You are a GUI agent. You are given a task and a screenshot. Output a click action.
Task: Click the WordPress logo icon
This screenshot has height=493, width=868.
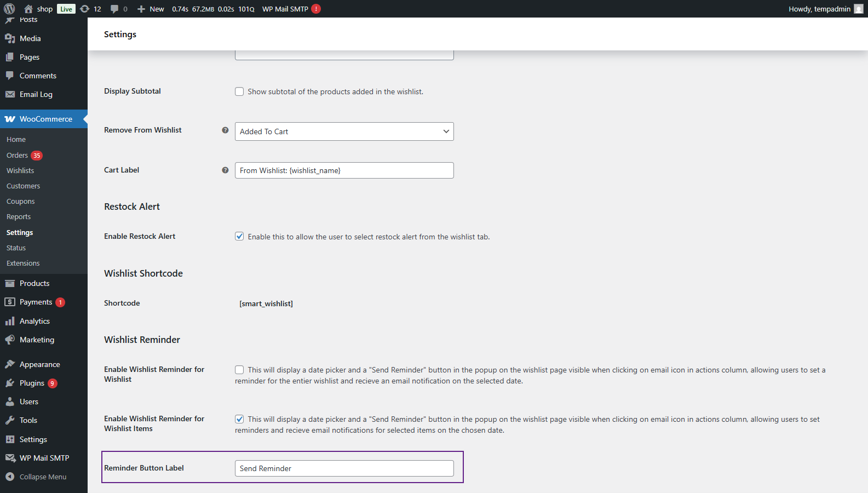click(x=9, y=9)
